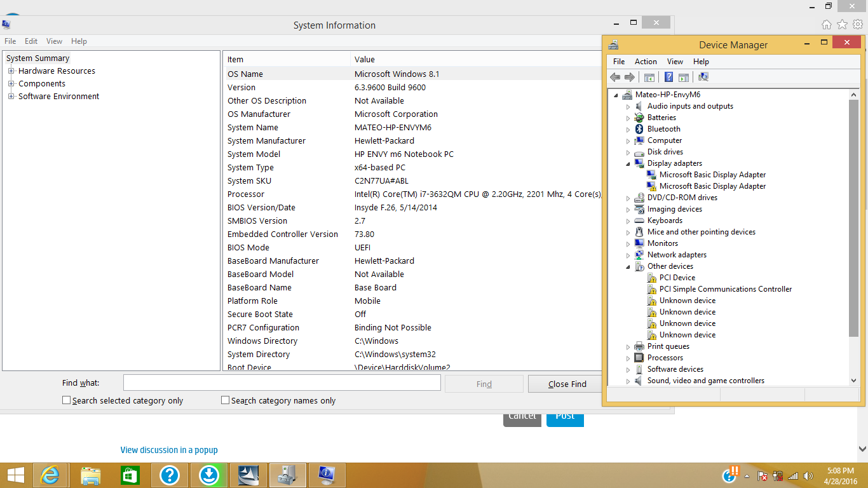The image size is (868, 488).
Task: Expand Hardware Resources in System Information
Action: [x=11, y=71]
